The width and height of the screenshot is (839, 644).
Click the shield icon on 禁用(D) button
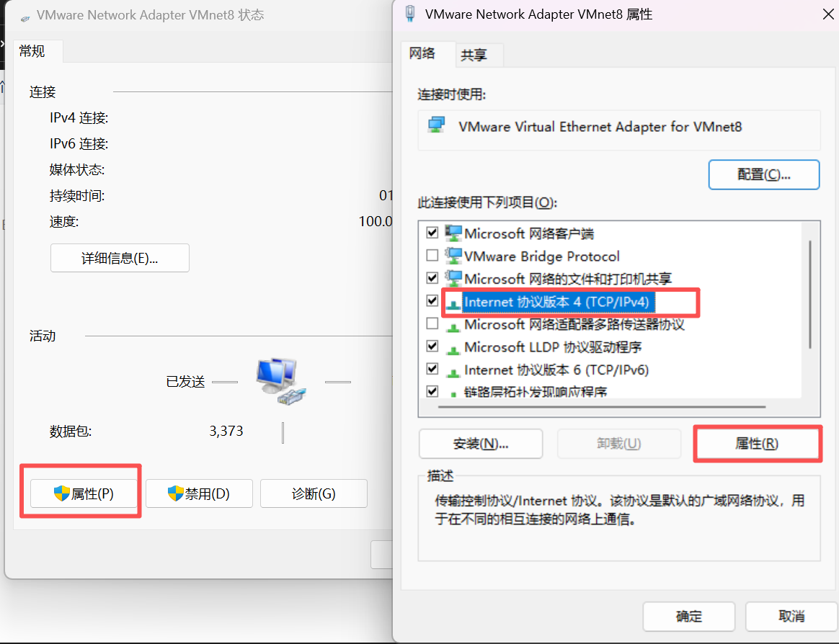pos(175,493)
